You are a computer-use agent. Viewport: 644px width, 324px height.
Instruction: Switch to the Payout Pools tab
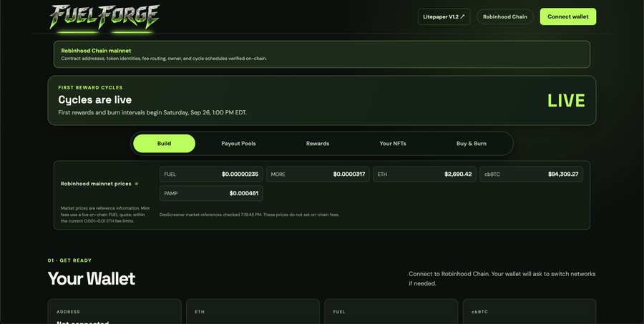point(238,143)
